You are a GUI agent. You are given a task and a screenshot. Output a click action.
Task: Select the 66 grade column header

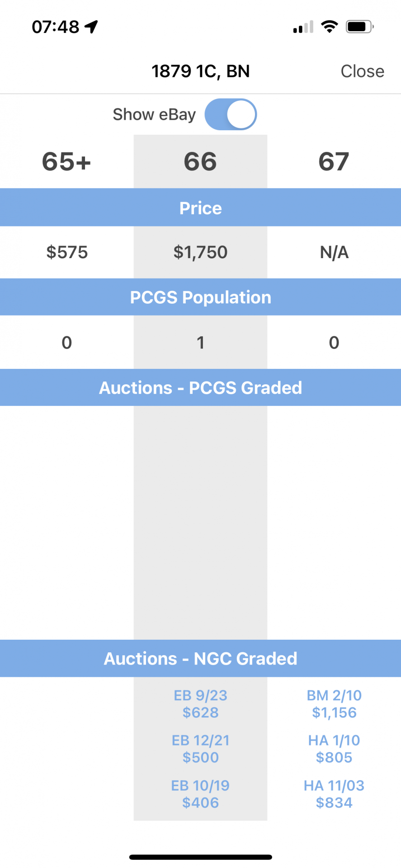click(x=200, y=161)
